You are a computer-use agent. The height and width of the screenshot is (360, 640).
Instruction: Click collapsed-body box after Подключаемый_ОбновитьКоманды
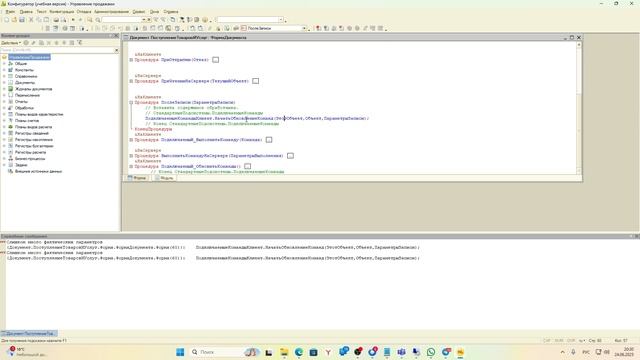click(247, 166)
